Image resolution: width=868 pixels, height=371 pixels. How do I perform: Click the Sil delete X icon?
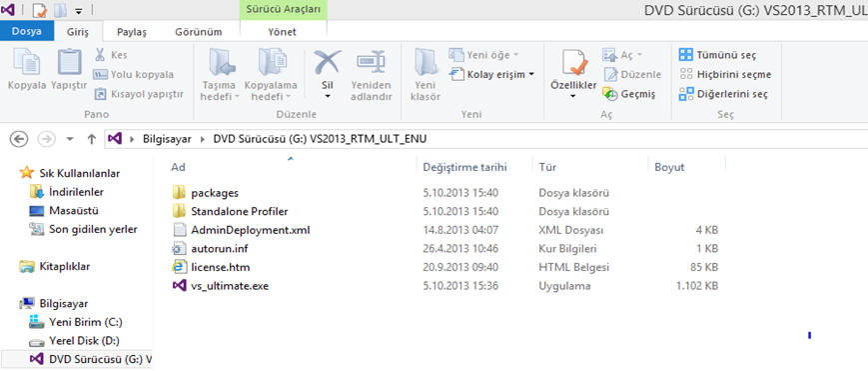point(328,62)
